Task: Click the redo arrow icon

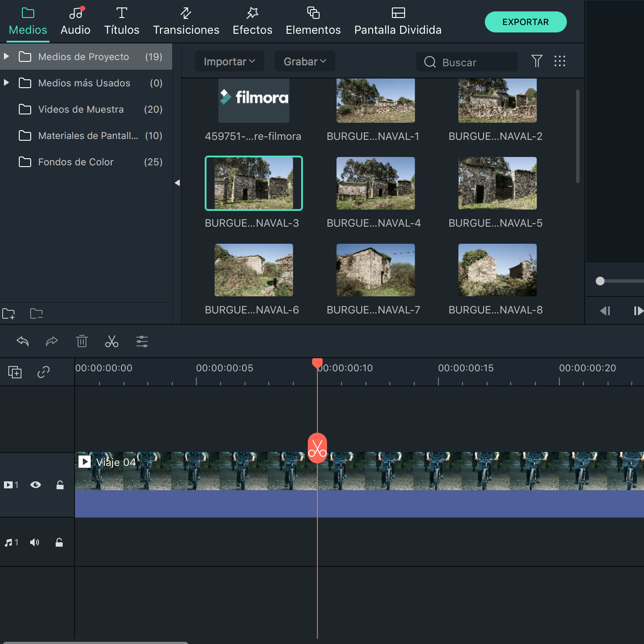Action: 52,341
